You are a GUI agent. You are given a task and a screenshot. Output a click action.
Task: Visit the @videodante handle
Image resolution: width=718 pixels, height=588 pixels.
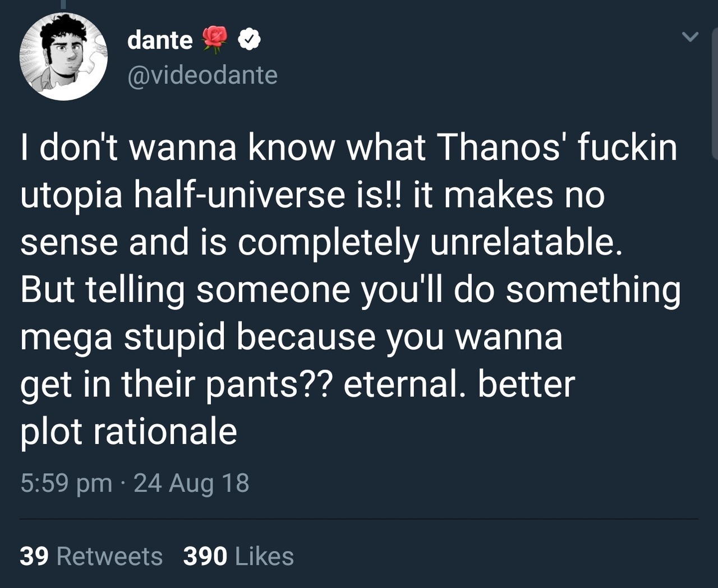click(x=202, y=75)
